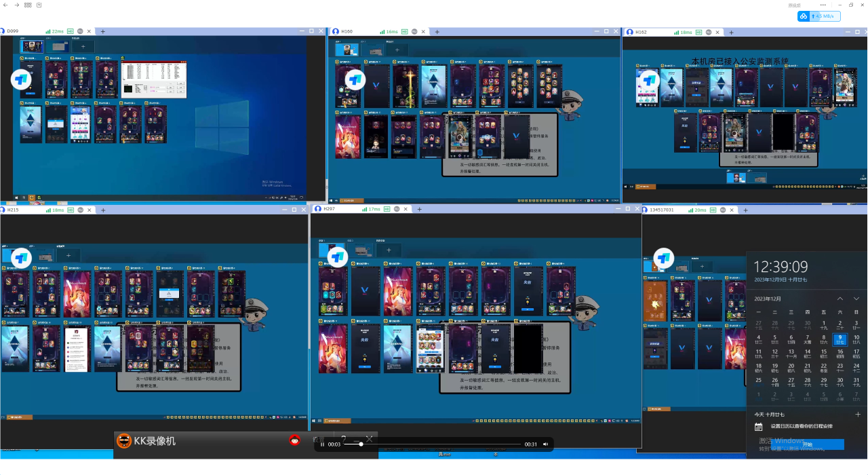Click the calendar icon beside the schedule setup text
Image resolution: width=868 pixels, height=475 pixels.
pos(759,427)
